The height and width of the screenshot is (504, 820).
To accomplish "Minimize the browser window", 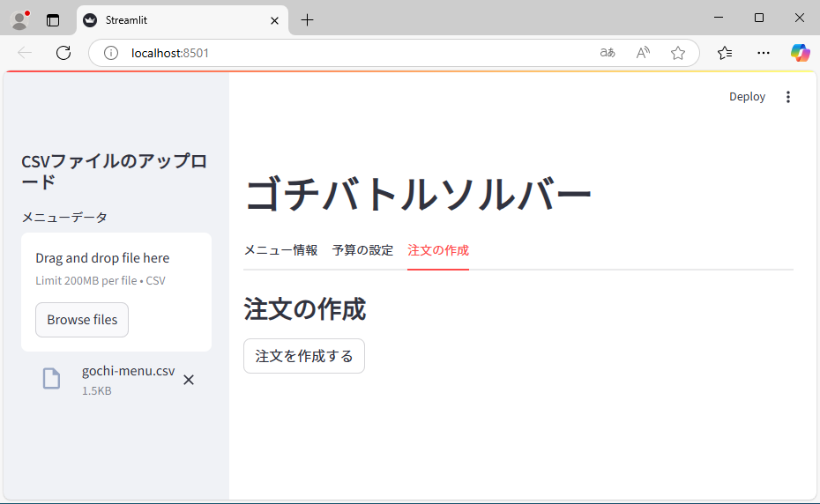I will [719, 18].
